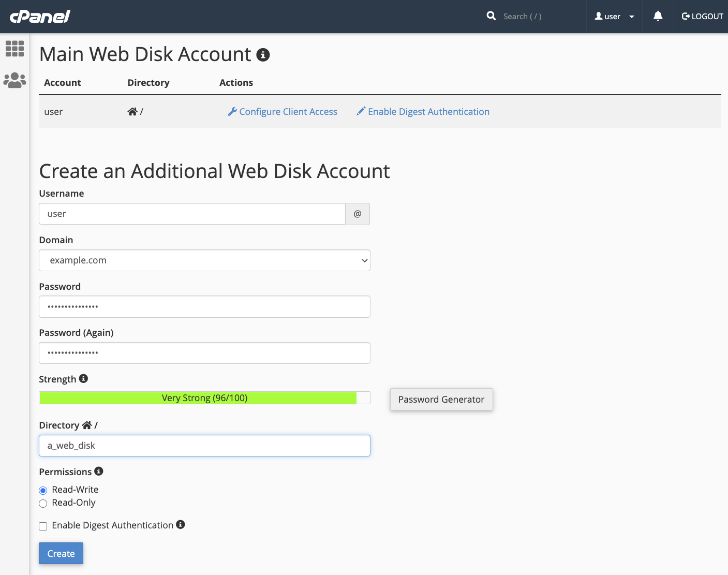Click the @ button next to Username
Image resolution: width=728 pixels, height=575 pixels.
click(x=357, y=214)
